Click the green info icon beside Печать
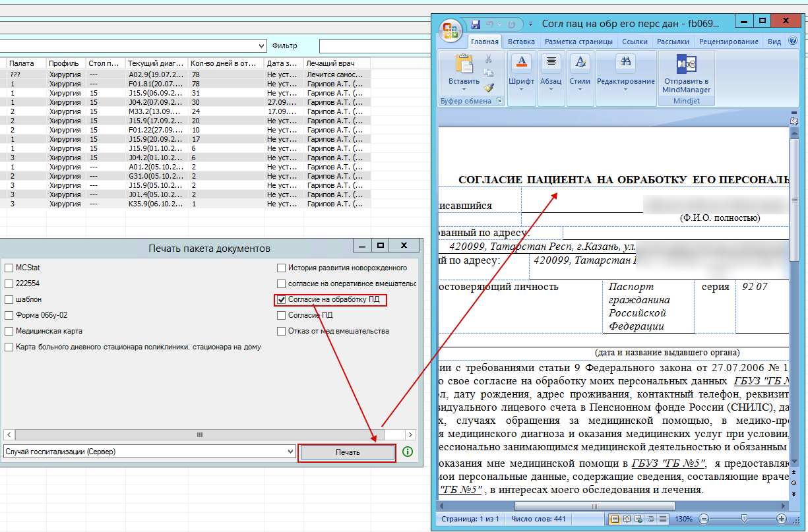The width and height of the screenshot is (808, 532). pyautogui.click(x=408, y=452)
